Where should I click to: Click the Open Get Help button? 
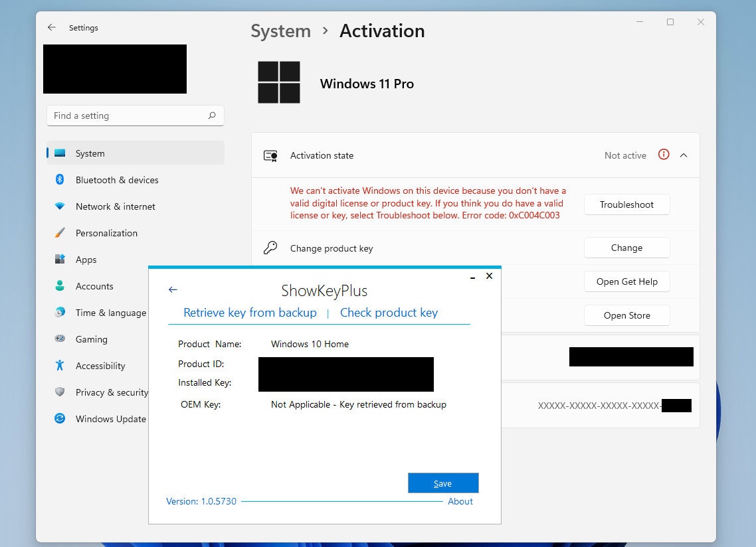point(626,281)
